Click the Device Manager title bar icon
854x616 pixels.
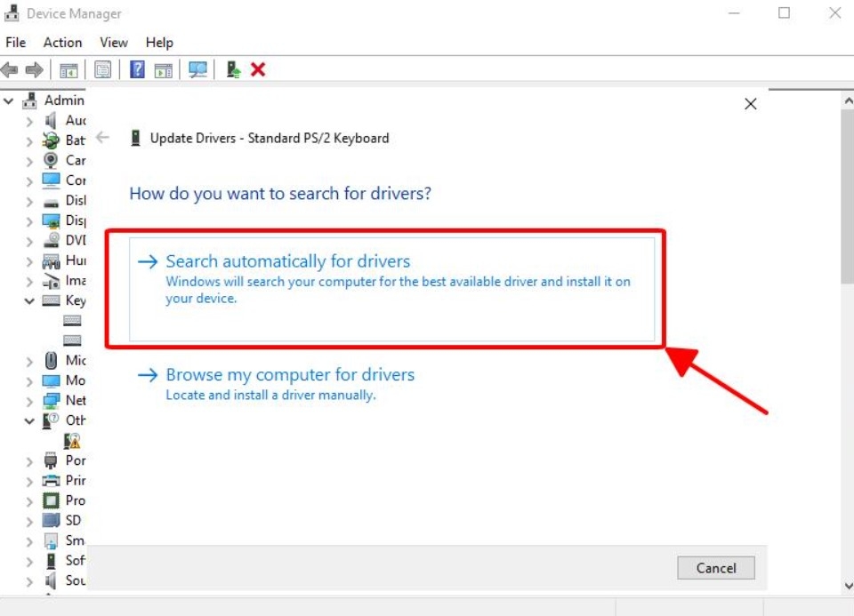(x=11, y=12)
